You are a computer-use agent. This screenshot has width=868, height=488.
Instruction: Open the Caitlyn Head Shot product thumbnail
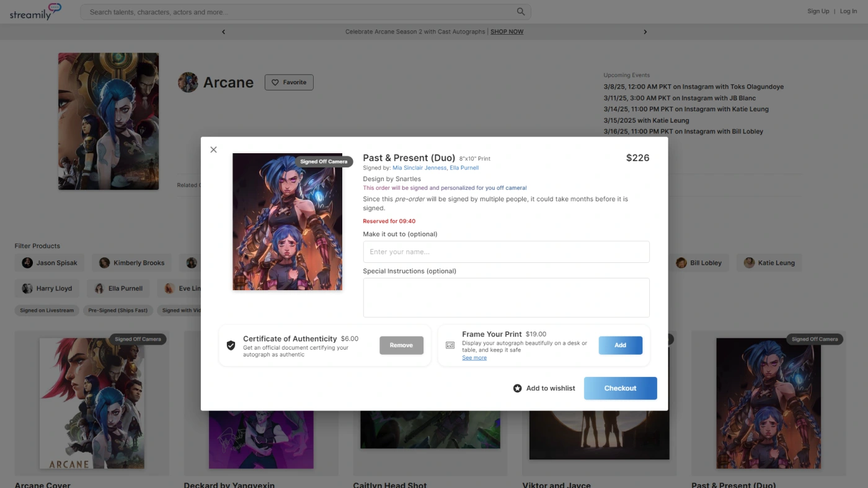click(x=430, y=429)
